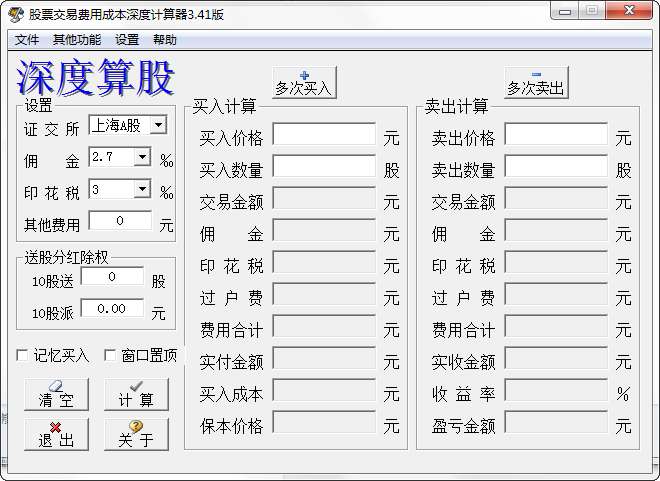Click the 买入成本 result field
The image size is (660, 481).
click(x=324, y=390)
